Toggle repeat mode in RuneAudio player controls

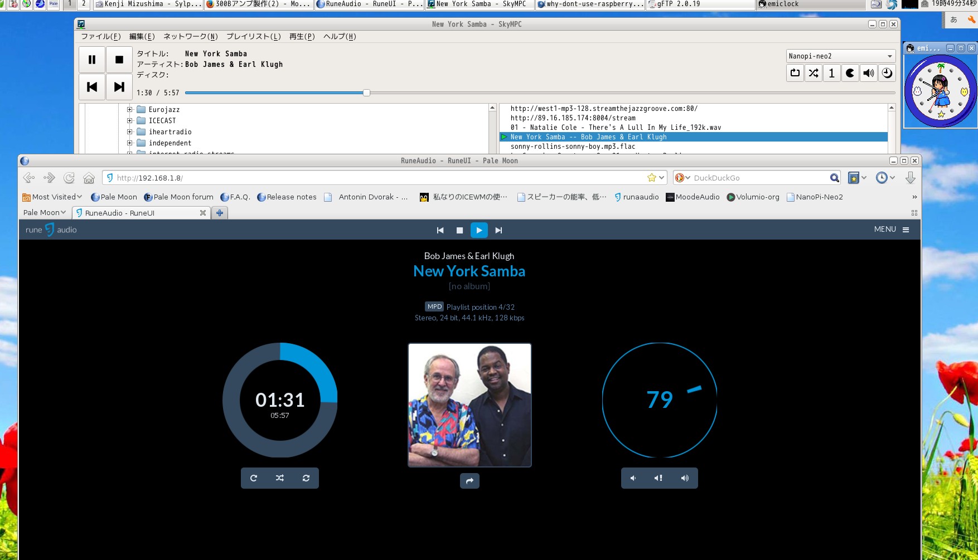pyautogui.click(x=253, y=478)
